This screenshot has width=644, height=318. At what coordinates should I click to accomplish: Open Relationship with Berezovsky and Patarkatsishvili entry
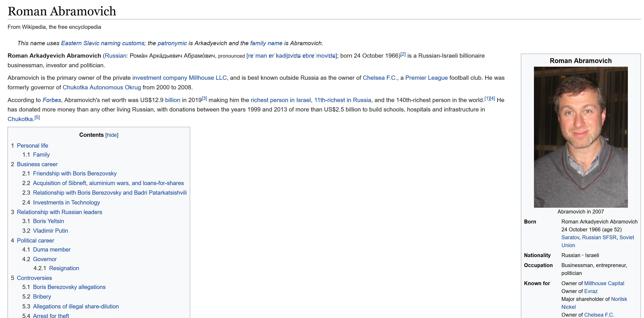[x=110, y=193]
